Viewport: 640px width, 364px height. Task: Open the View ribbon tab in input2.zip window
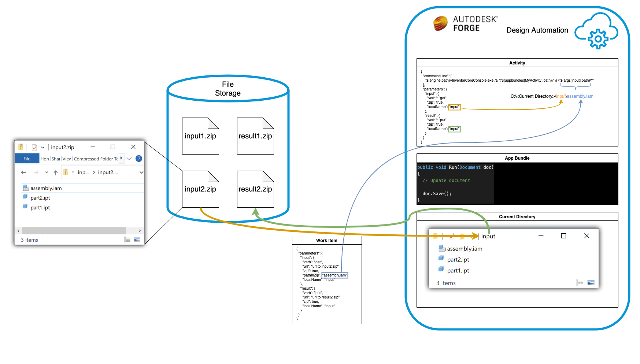point(67,159)
